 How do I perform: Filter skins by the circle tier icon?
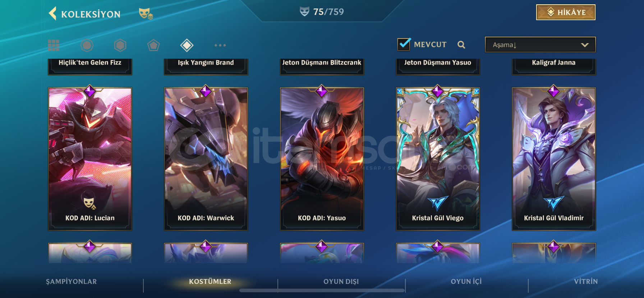tap(87, 45)
